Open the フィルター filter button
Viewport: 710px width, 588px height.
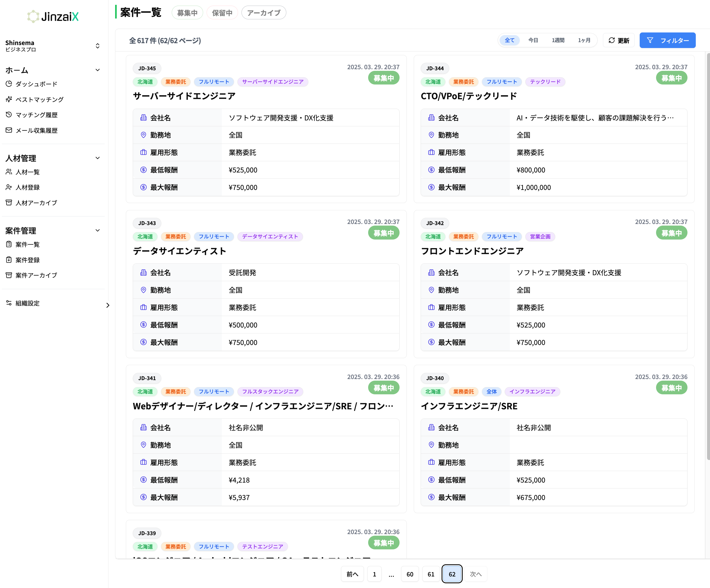coord(667,40)
